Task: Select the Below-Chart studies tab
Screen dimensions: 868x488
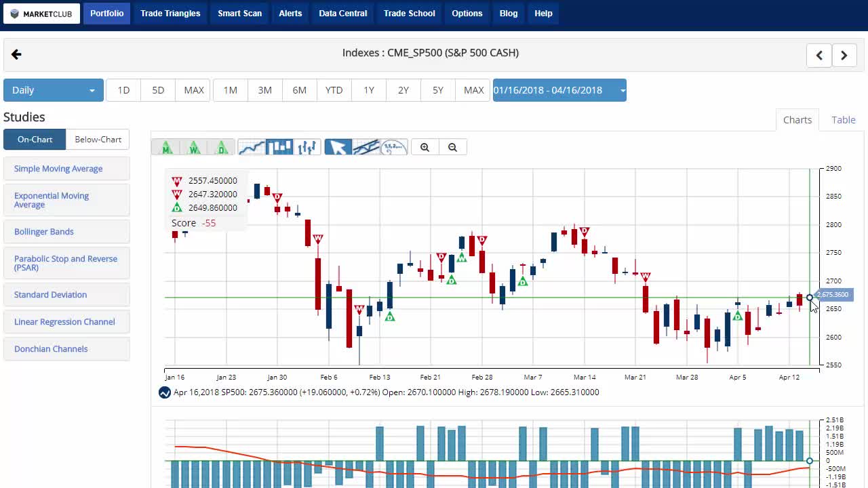Action: [x=98, y=140]
